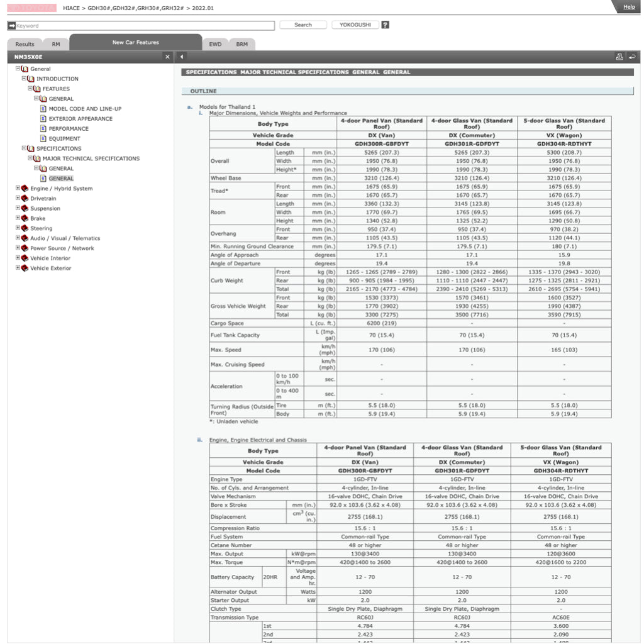This screenshot has height=644, width=644.
Task: Click the red diamond icon beside Brake
Action: click(x=23, y=218)
